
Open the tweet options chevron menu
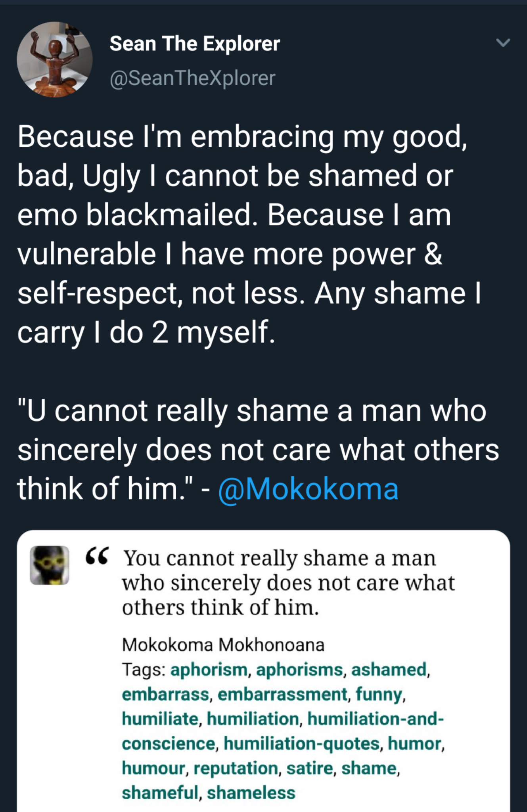[x=503, y=42]
